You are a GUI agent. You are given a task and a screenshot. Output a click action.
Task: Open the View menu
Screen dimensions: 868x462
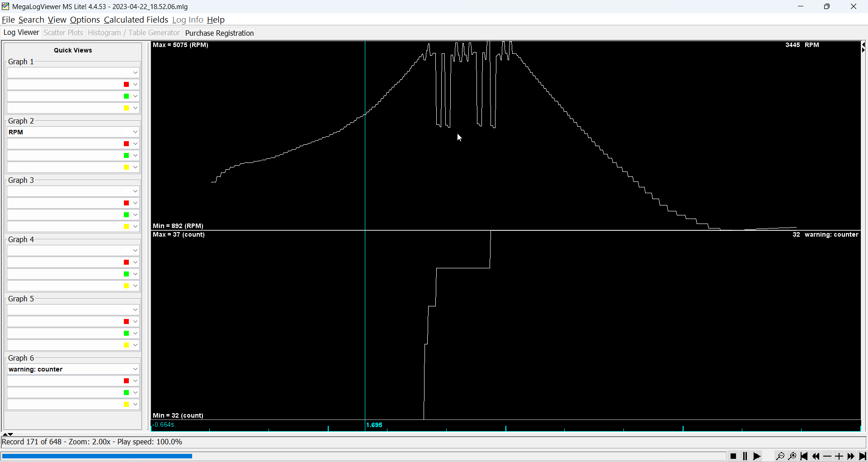[x=57, y=19]
